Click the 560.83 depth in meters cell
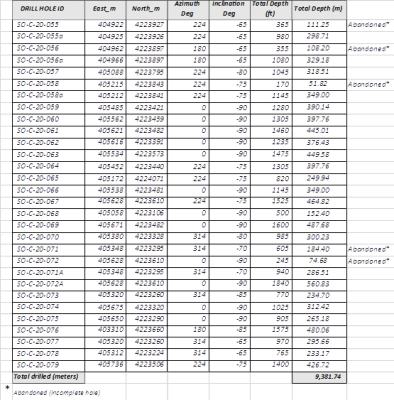The width and height of the screenshot is (394, 400). pyautogui.click(x=319, y=284)
